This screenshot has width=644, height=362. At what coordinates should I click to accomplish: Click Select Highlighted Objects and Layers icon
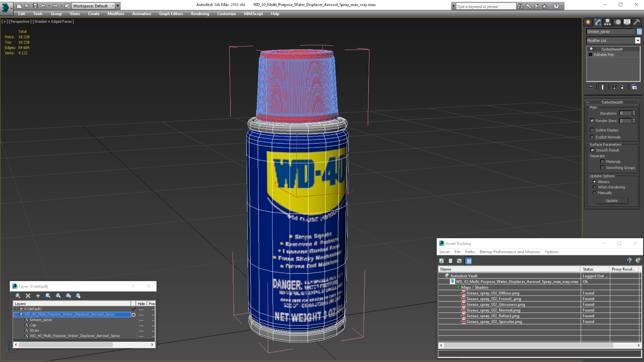(x=48, y=296)
